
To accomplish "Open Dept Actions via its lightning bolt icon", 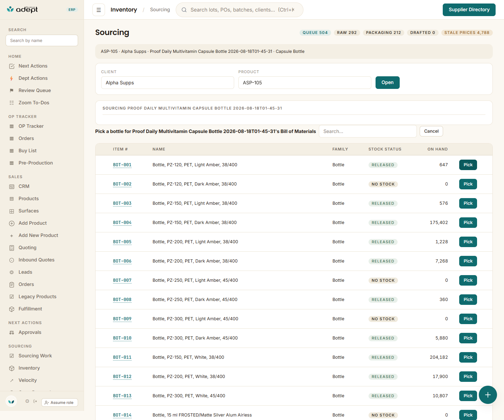I will (12, 78).
